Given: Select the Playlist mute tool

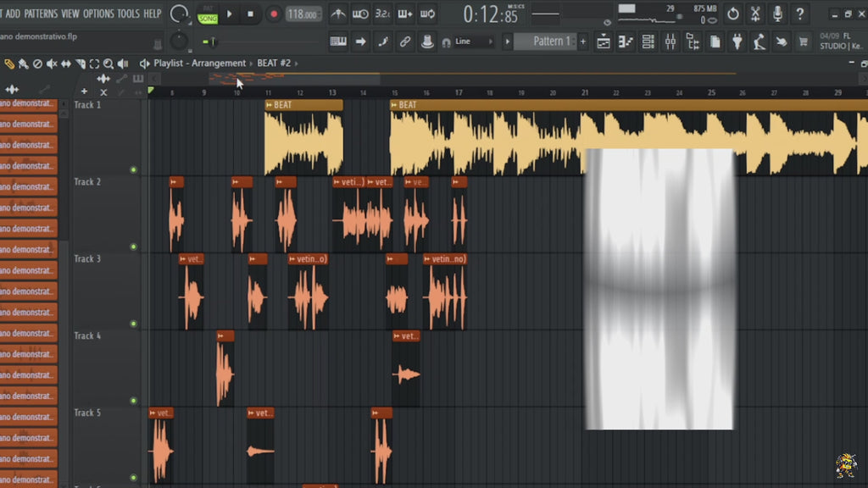Looking at the screenshot, I should click(52, 63).
